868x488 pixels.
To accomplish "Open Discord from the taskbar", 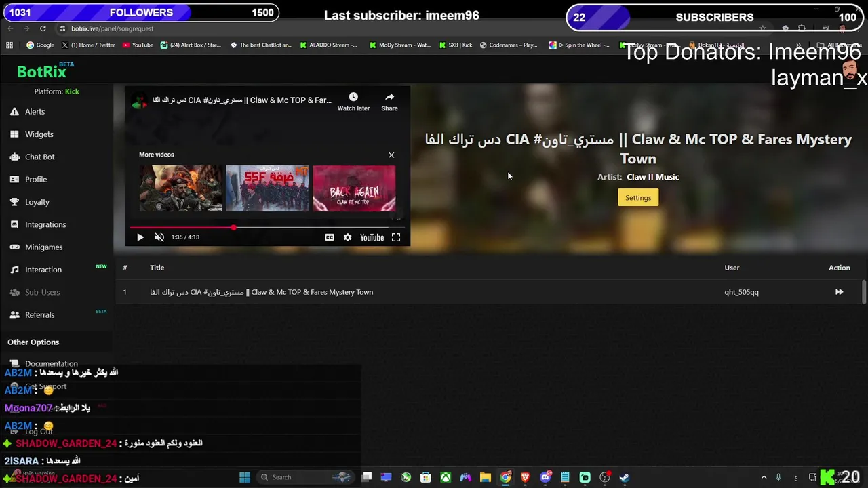I will pos(545,477).
